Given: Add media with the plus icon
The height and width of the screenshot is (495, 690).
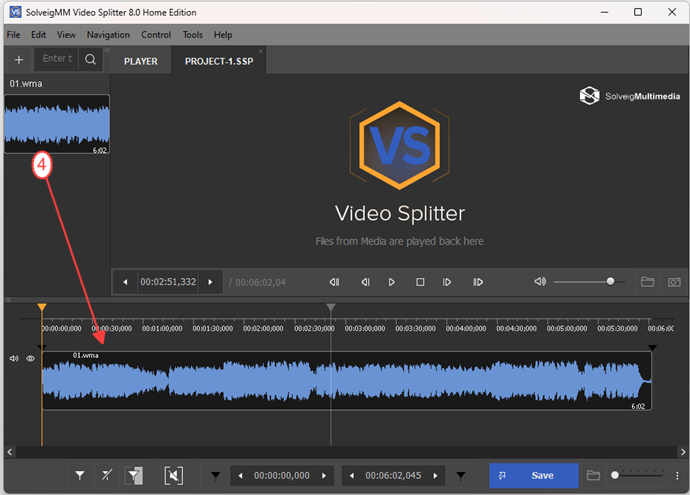Looking at the screenshot, I should coord(19,59).
